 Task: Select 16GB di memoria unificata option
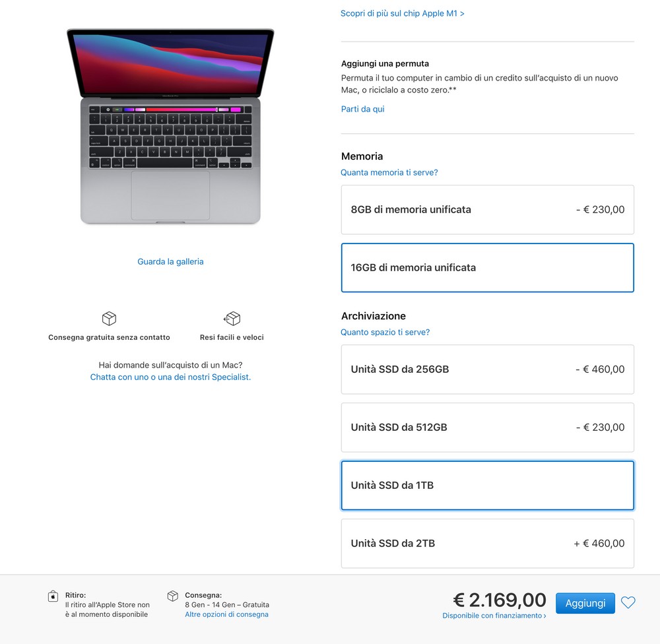488,268
